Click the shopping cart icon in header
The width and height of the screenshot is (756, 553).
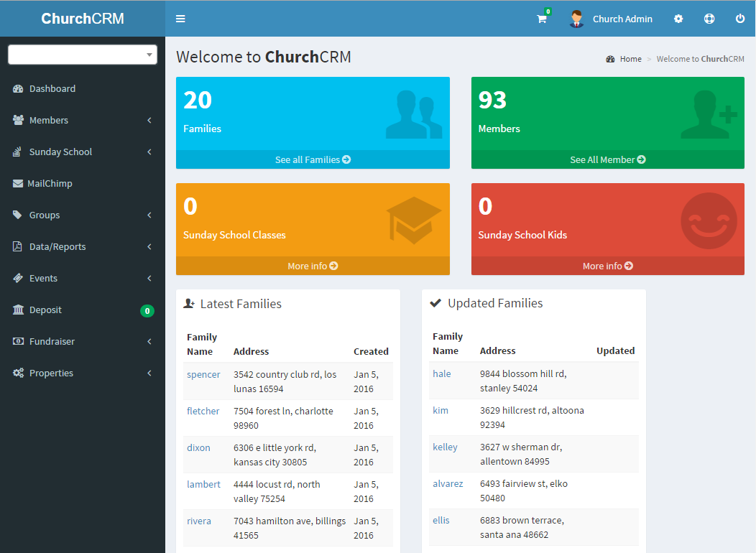click(542, 19)
